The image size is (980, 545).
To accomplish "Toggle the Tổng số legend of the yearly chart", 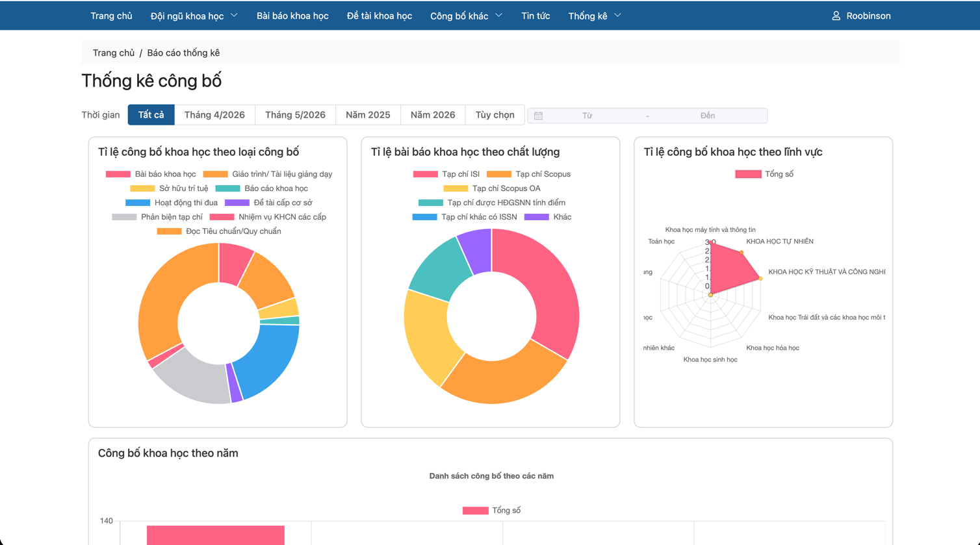I will [491, 511].
